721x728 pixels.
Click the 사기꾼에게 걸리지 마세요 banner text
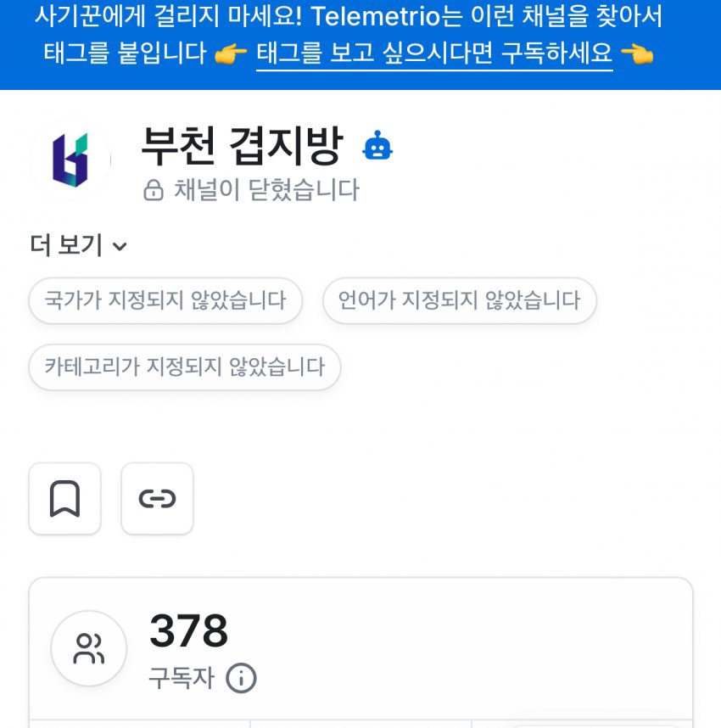pos(168,16)
